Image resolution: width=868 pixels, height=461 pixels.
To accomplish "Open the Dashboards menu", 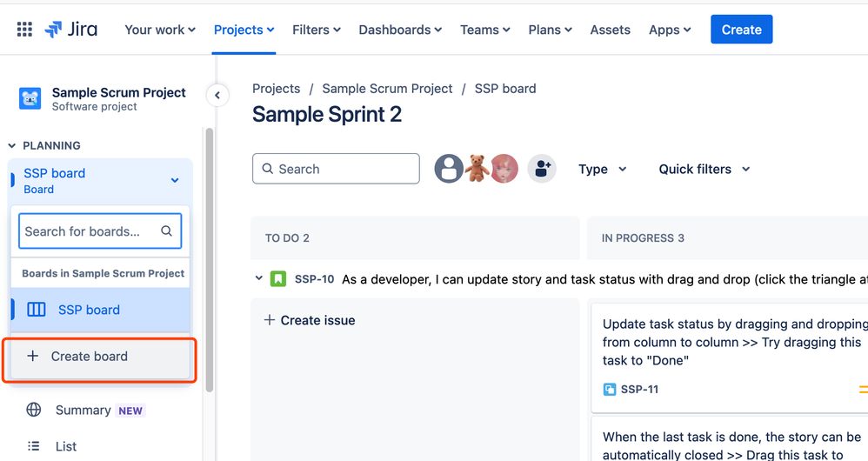I will pos(400,30).
